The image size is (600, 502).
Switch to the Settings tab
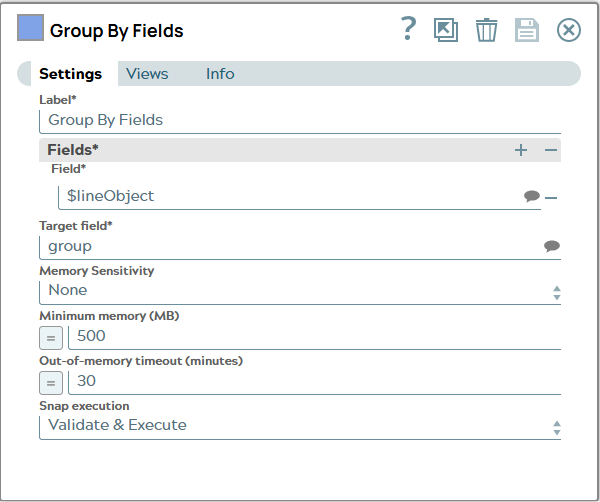[70, 73]
